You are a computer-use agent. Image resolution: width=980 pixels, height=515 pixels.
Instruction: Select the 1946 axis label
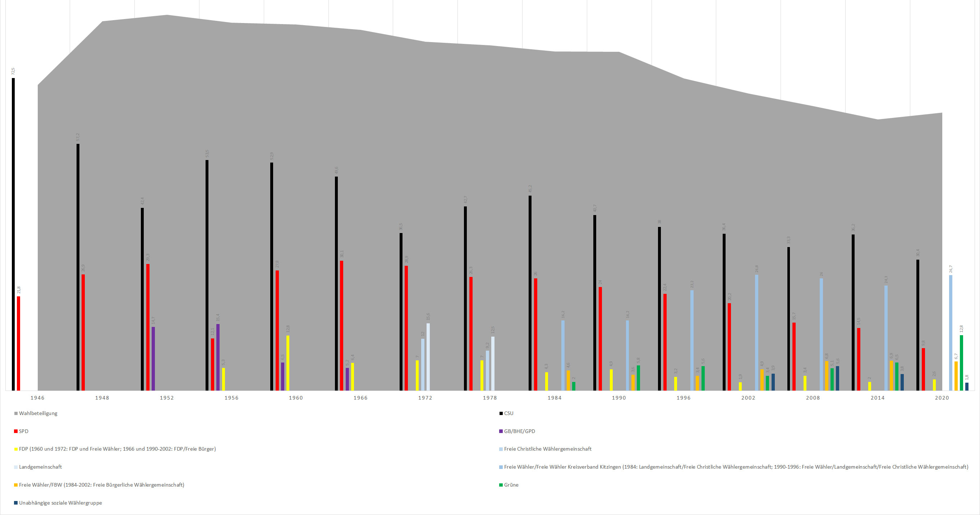point(37,398)
